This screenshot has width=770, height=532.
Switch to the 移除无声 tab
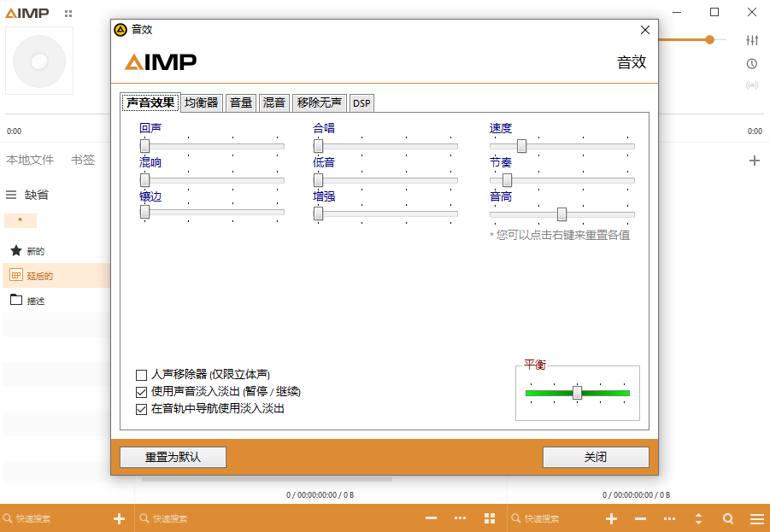[320, 103]
